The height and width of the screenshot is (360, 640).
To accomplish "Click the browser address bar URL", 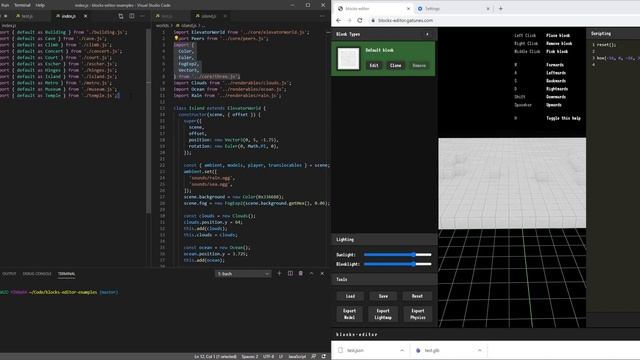I will point(405,20).
